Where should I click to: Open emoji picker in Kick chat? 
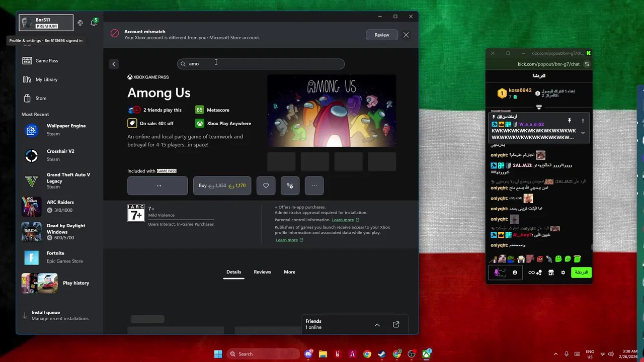(515, 273)
